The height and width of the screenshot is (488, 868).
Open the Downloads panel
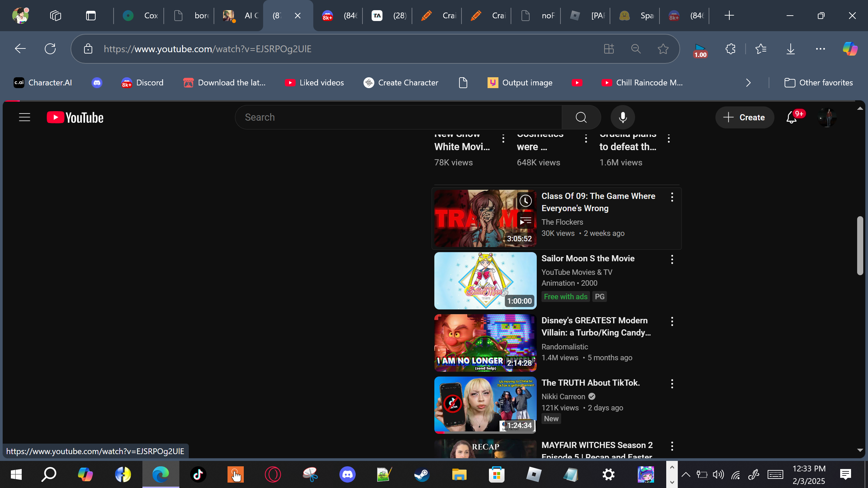click(x=791, y=49)
